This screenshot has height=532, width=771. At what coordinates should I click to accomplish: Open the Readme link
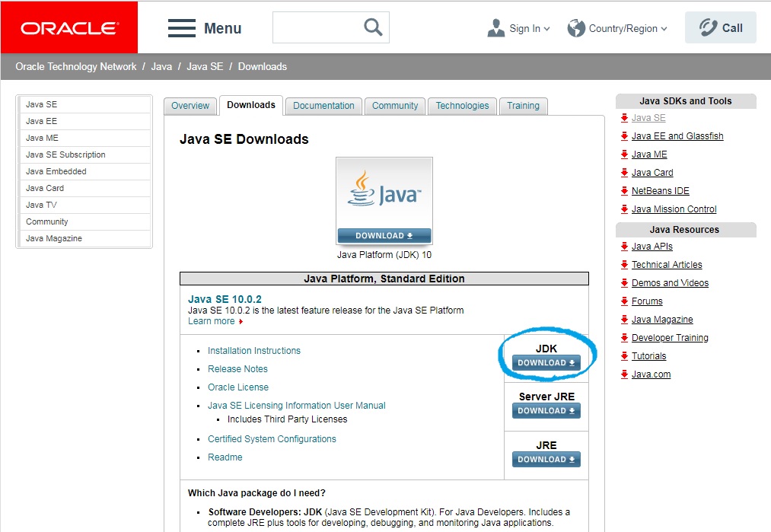tap(225, 457)
